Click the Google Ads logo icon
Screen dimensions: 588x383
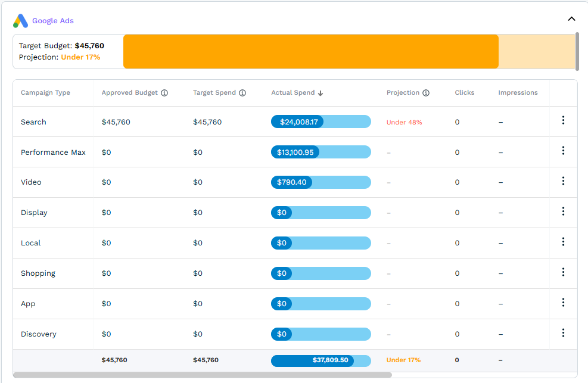coord(21,21)
